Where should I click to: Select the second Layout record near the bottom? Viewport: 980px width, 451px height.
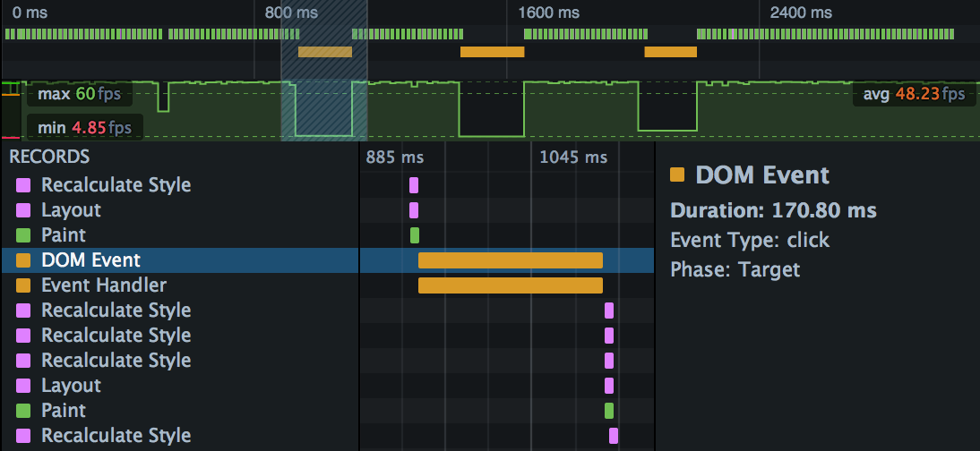[71, 386]
